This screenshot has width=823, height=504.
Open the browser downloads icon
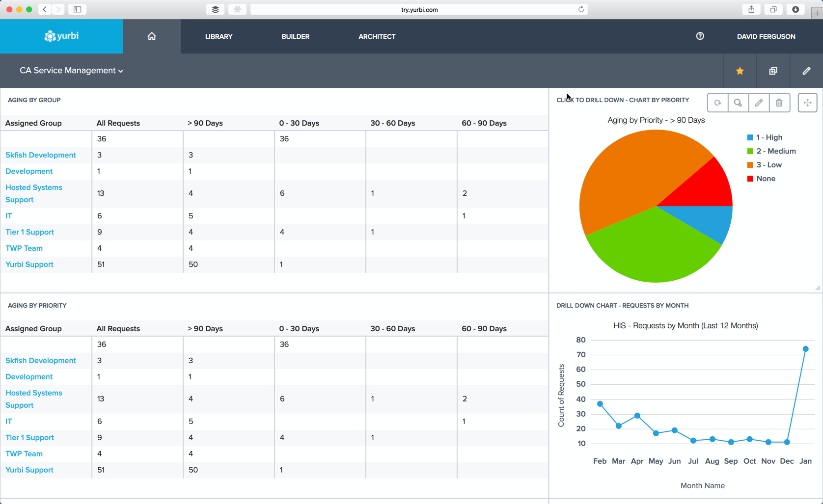point(796,9)
